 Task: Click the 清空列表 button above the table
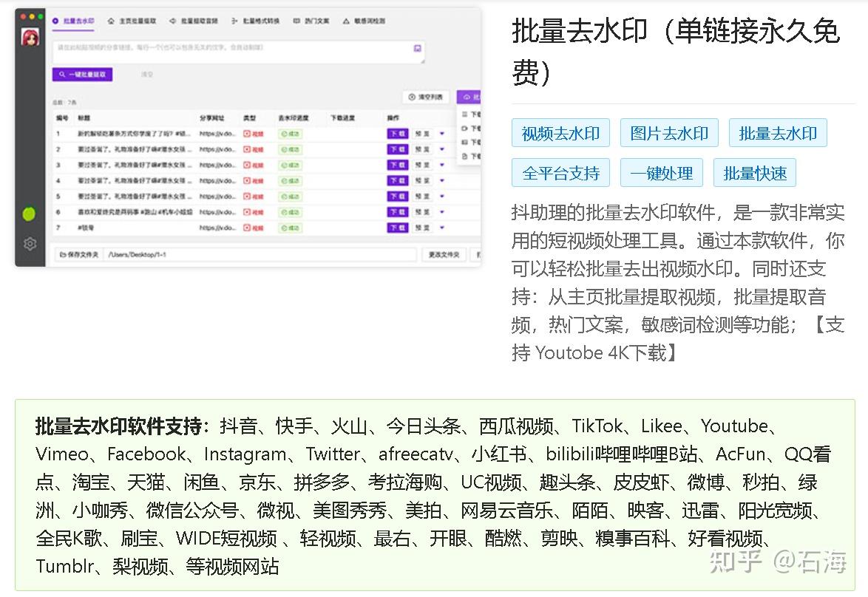(x=426, y=97)
